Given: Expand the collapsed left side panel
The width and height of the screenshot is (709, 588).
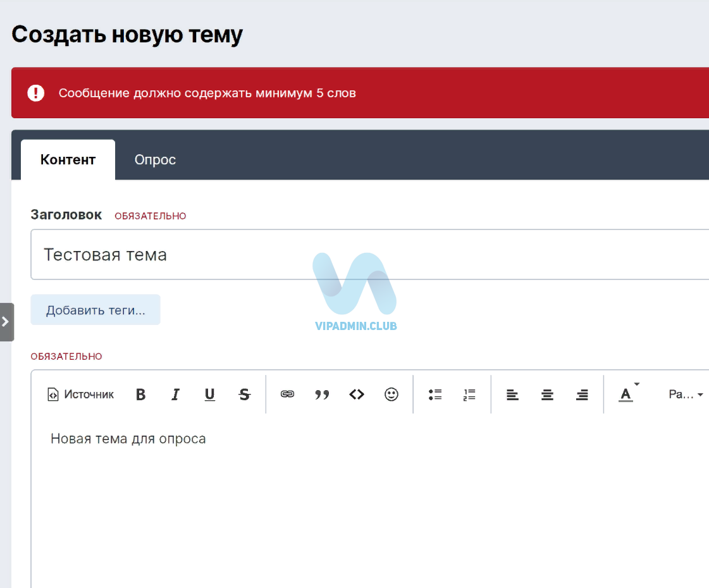Looking at the screenshot, I should coord(6,322).
